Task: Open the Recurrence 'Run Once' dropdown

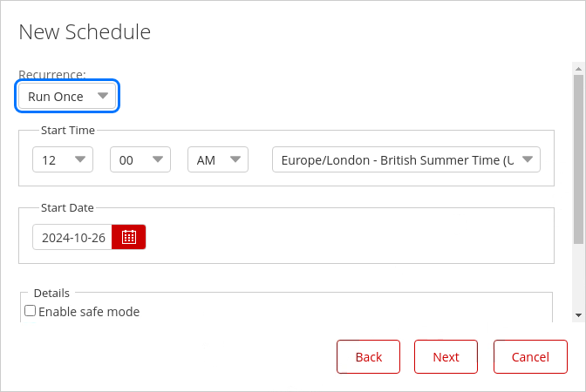Action: 68,97
